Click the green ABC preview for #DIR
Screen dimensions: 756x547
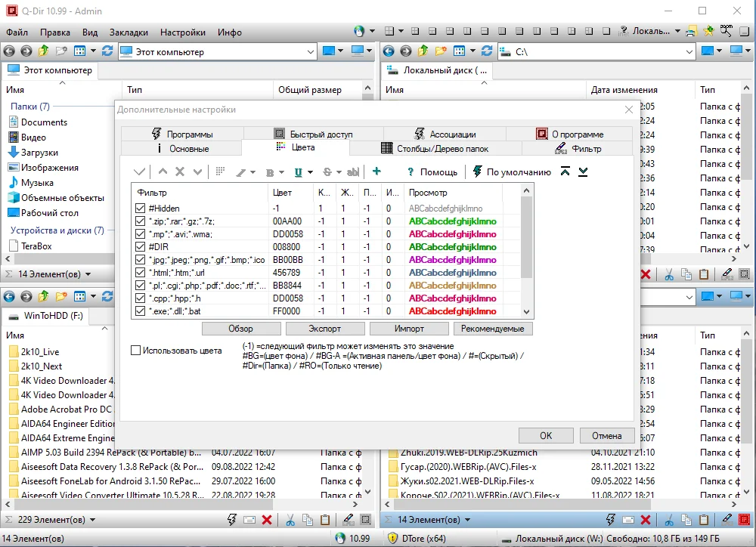(x=452, y=247)
